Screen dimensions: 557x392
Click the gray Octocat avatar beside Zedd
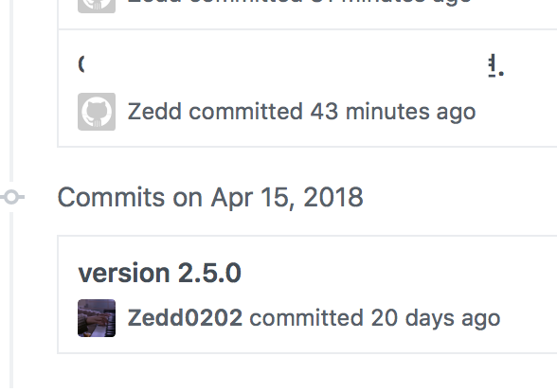[x=97, y=112]
